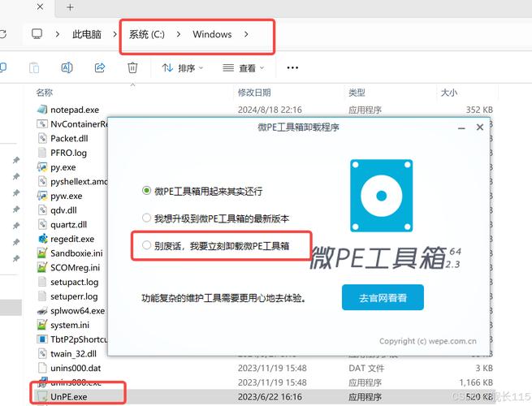Click the 352 KB size cell
532x406 pixels.
click(479, 110)
